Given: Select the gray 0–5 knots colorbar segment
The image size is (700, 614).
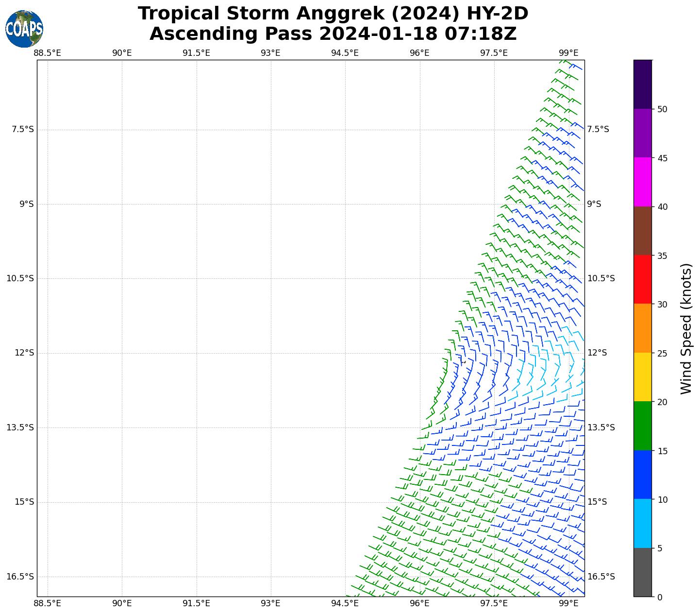Looking at the screenshot, I should [x=642, y=572].
